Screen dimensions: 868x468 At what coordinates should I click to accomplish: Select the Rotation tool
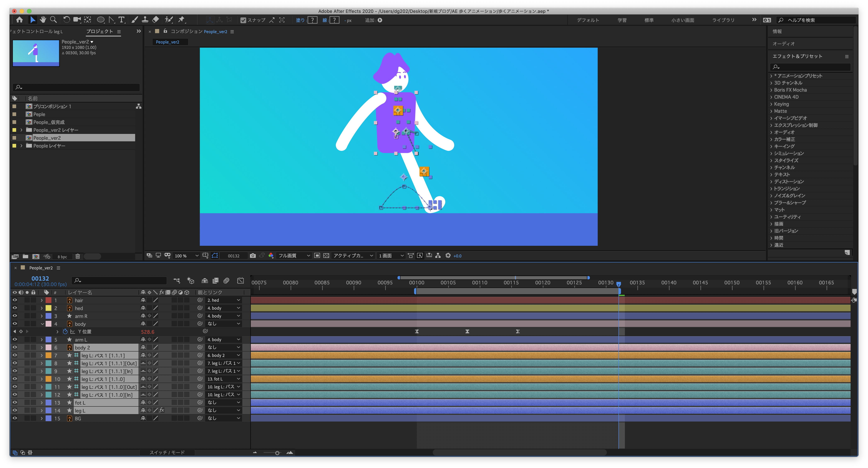67,20
